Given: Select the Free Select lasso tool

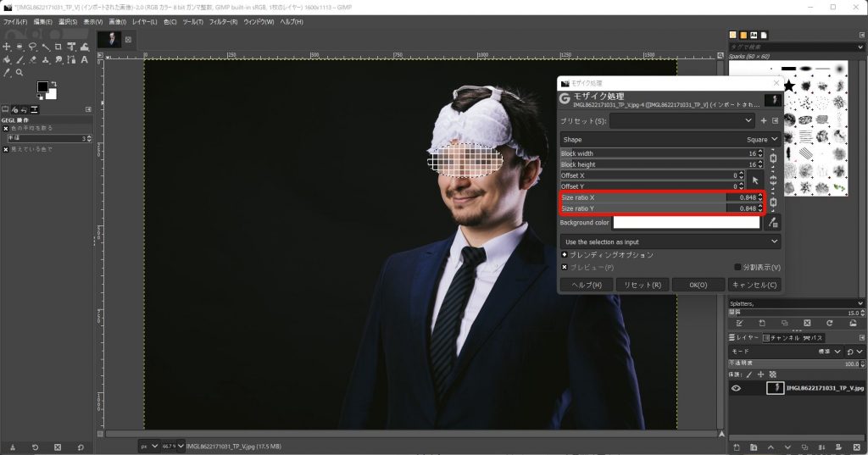Looking at the screenshot, I should click(x=32, y=47).
